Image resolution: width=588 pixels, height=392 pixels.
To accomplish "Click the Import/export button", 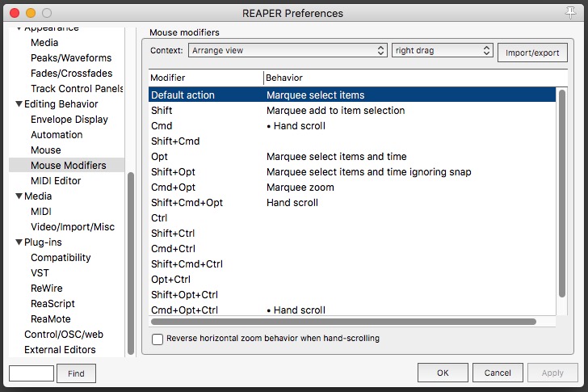I will point(532,53).
